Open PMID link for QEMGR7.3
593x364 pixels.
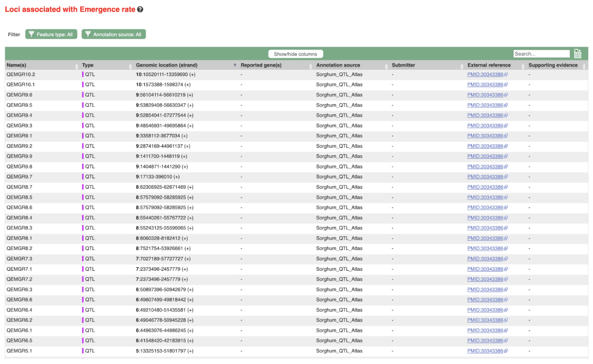point(485,259)
